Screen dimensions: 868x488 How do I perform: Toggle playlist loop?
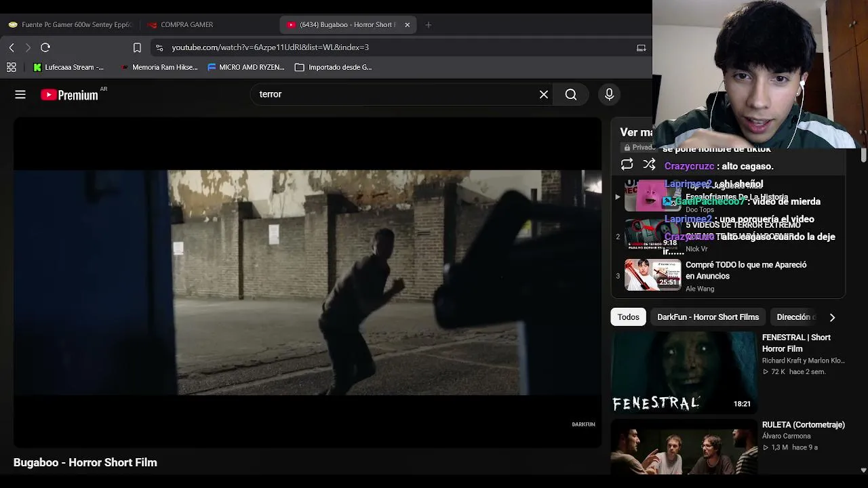coord(627,164)
